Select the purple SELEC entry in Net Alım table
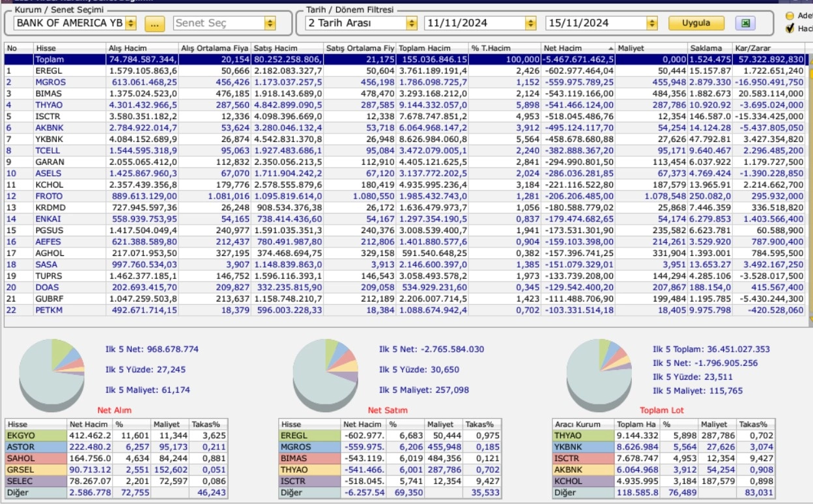813x504 pixels. pos(117,481)
